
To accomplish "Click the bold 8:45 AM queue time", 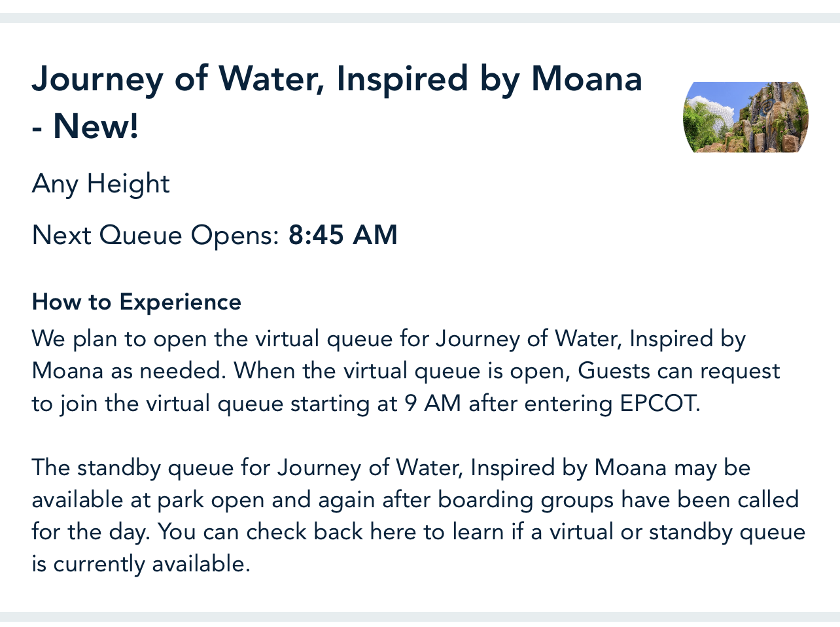I will coord(343,235).
